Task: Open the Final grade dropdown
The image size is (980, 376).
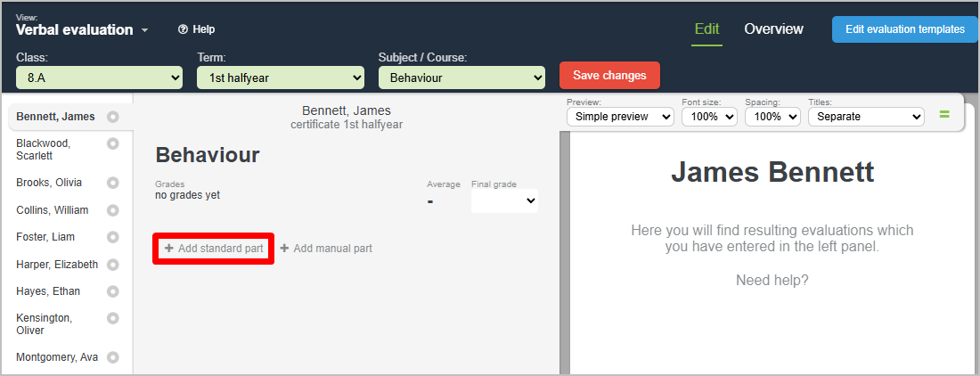Action: (504, 201)
